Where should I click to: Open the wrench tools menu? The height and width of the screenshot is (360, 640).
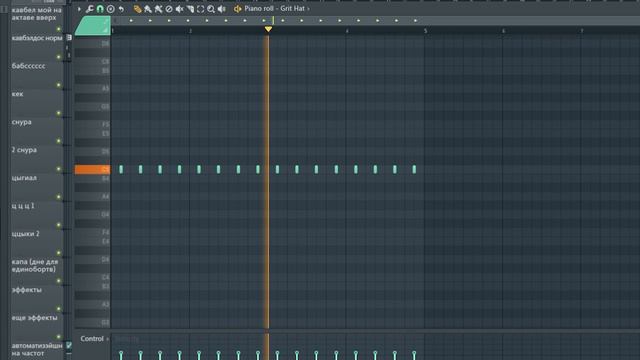(x=89, y=9)
